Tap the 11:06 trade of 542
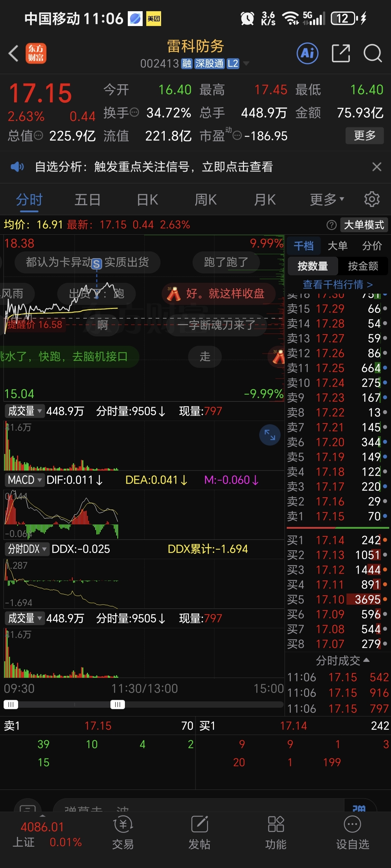 [338, 677]
